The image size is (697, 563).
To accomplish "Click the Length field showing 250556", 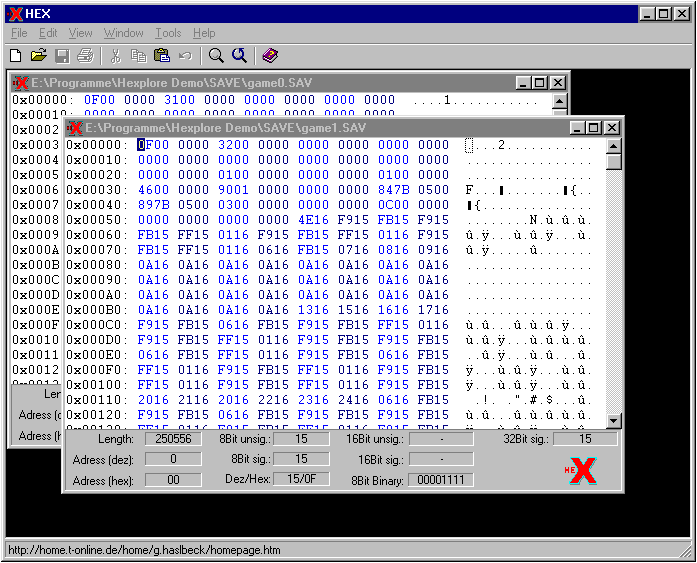I will (x=173, y=439).
